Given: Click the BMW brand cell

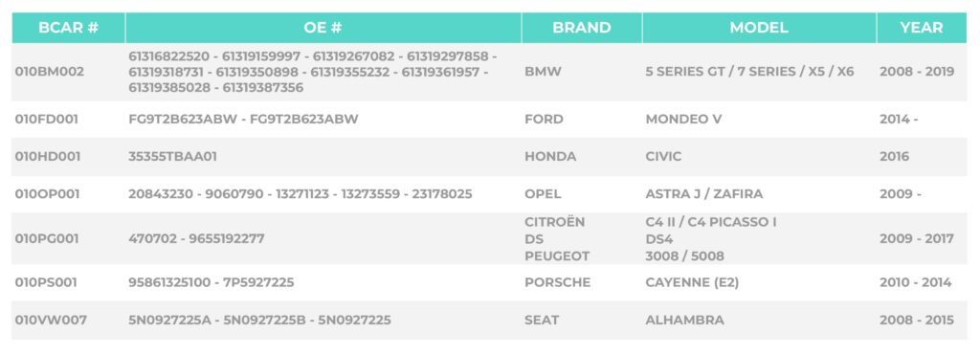Looking at the screenshot, I should (544, 72).
